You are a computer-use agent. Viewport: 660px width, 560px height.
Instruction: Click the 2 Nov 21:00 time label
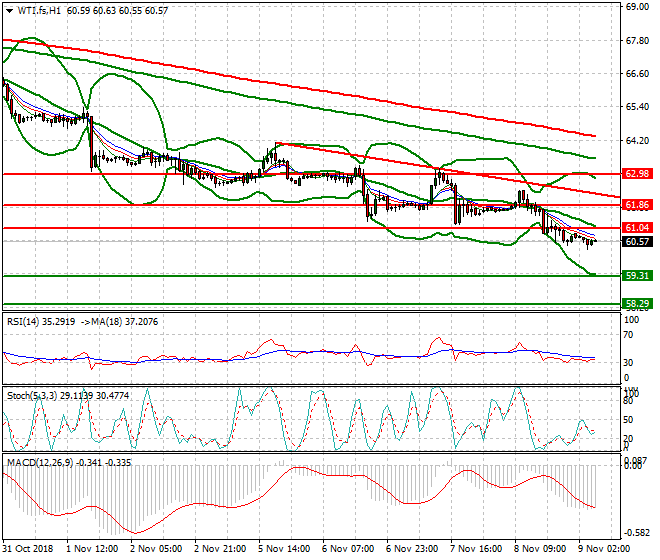(x=220, y=549)
